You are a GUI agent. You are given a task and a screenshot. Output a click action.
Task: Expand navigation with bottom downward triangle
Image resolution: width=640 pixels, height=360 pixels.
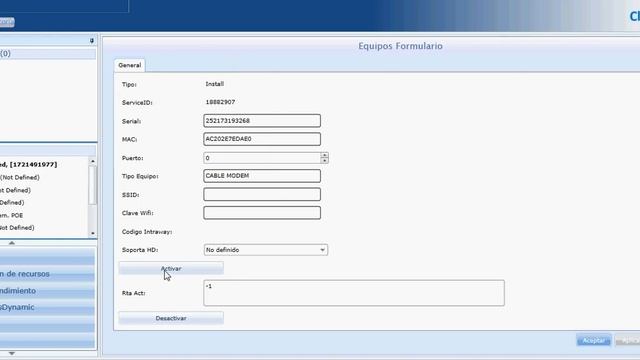click(12, 353)
